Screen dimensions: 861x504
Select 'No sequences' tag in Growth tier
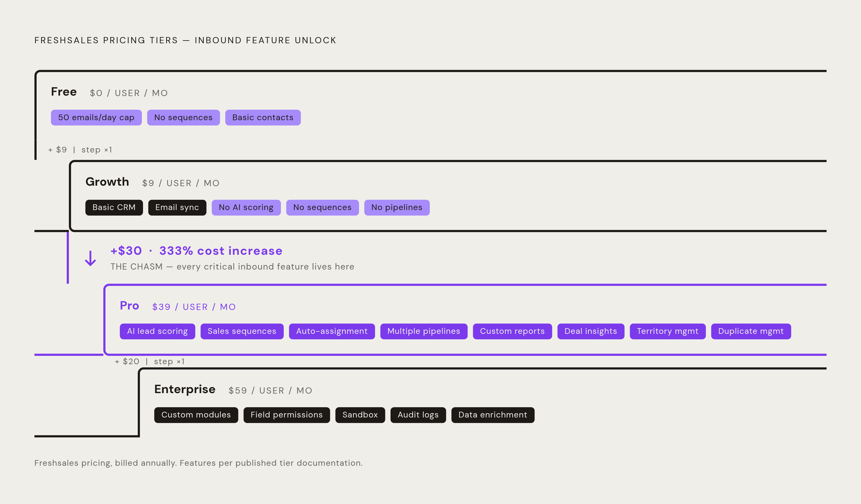coord(323,208)
